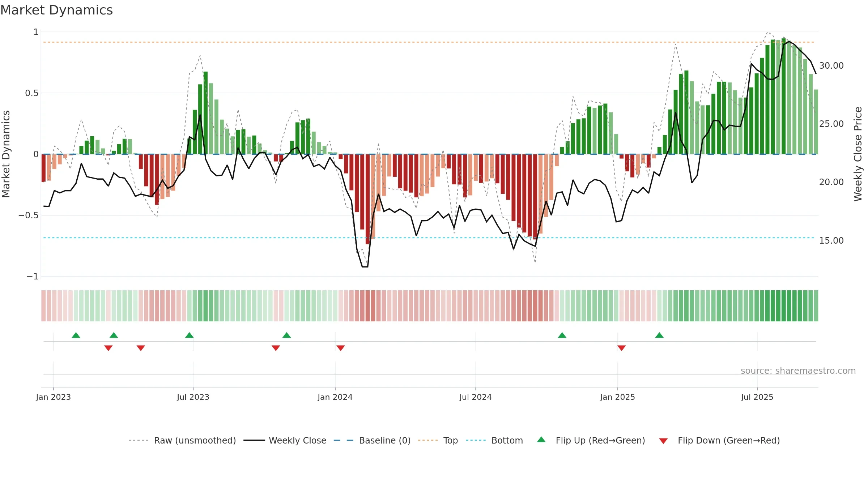Select the green Flip Up triangle of early February 2023
This screenshot has height=488, width=868.
coord(76,335)
